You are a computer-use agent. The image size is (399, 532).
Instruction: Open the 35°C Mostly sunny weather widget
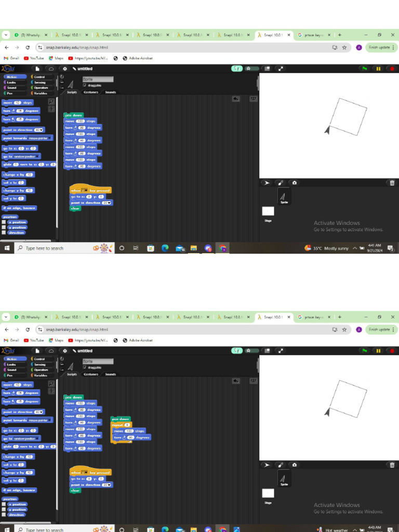(326, 248)
